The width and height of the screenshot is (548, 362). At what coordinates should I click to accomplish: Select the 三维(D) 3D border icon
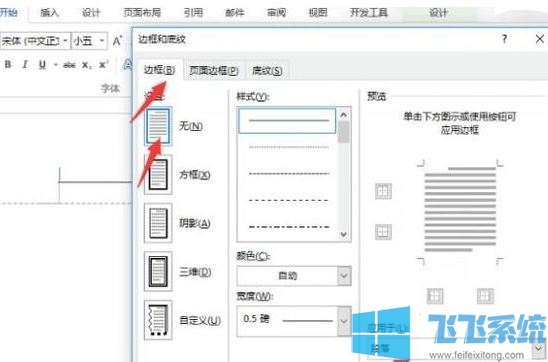(158, 271)
